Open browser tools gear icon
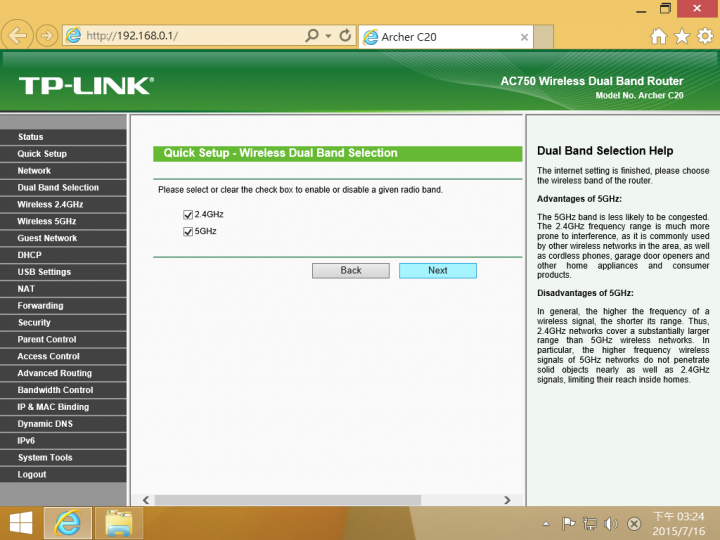The image size is (720, 540). click(705, 36)
